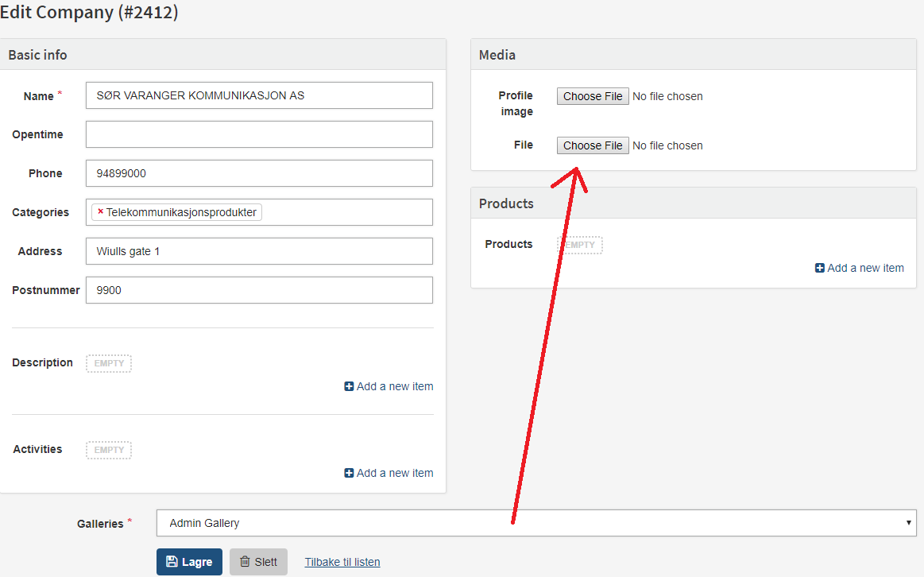Open the Admin Gallery dropdown
The width and height of the screenshot is (924, 577).
click(x=532, y=523)
